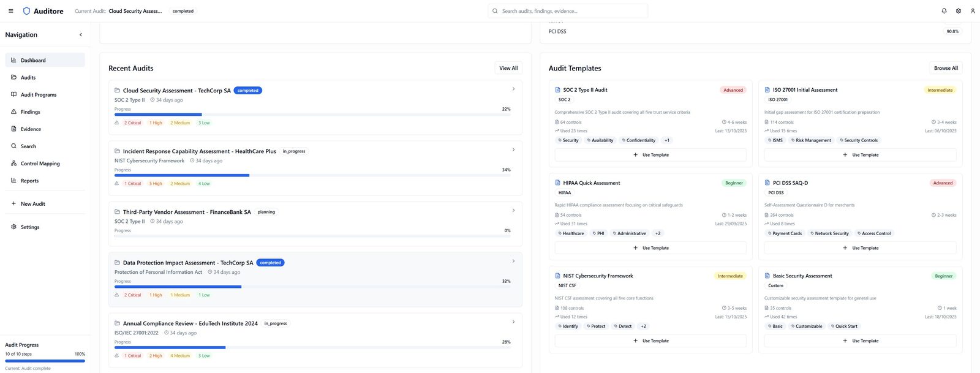The image size is (980, 373).
Task: Click View All recent audits
Action: 508,68
